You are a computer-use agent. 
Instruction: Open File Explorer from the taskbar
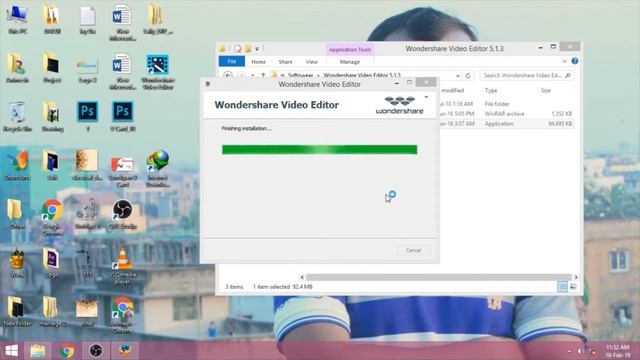click(x=38, y=351)
